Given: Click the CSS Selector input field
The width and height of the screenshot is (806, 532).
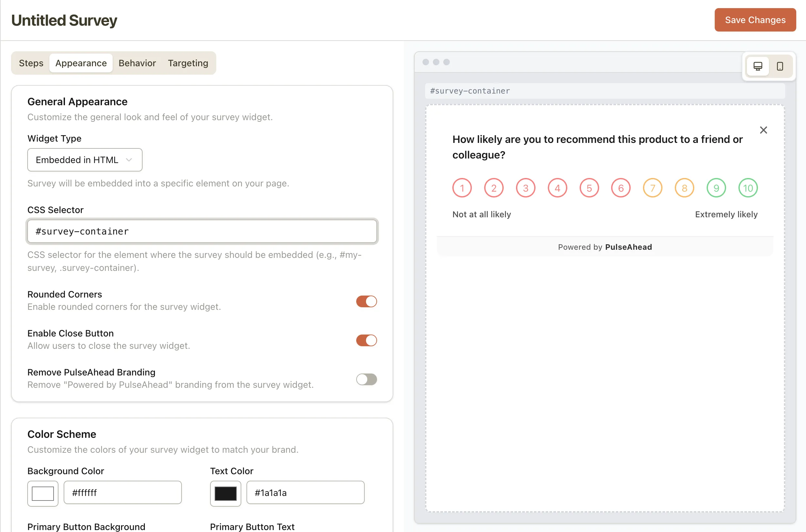Looking at the screenshot, I should pyautogui.click(x=203, y=231).
